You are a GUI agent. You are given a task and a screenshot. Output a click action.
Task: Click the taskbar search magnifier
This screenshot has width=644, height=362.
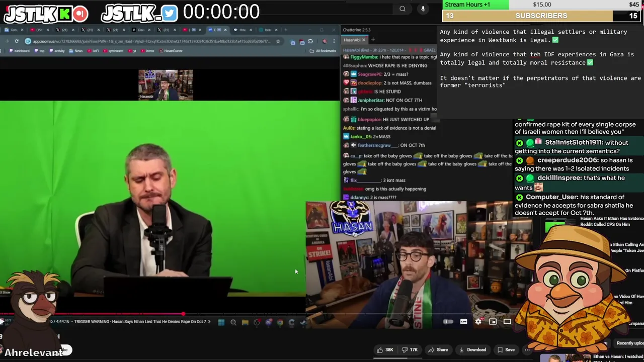point(233,322)
